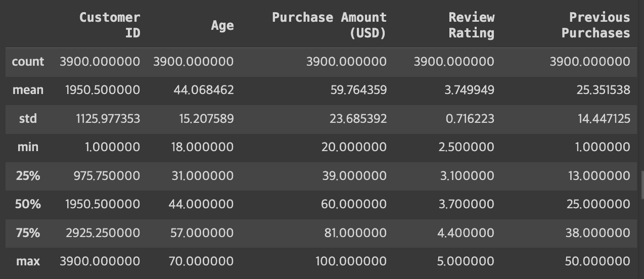Click the 50% row label

(28, 204)
